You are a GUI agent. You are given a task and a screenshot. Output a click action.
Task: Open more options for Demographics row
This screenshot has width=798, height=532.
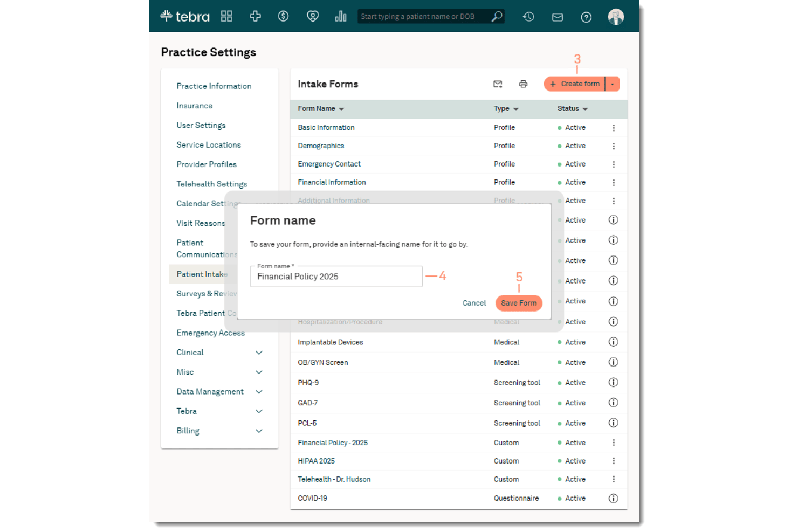pyautogui.click(x=614, y=146)
